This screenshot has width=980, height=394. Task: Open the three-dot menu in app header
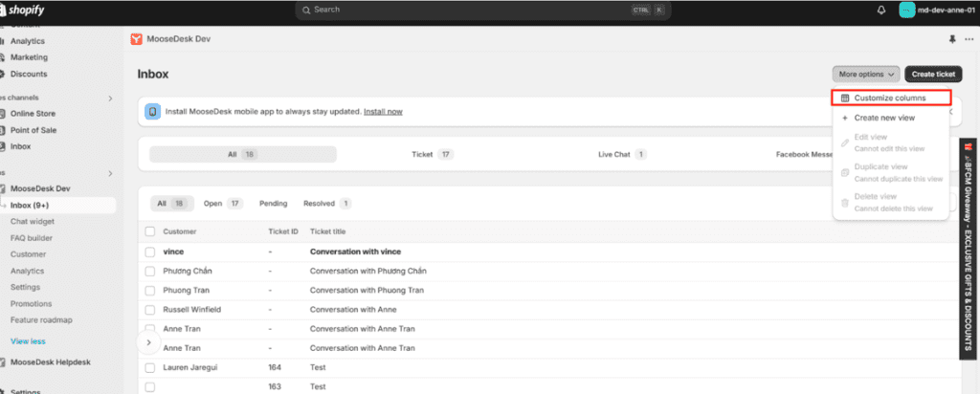(969, 39)
